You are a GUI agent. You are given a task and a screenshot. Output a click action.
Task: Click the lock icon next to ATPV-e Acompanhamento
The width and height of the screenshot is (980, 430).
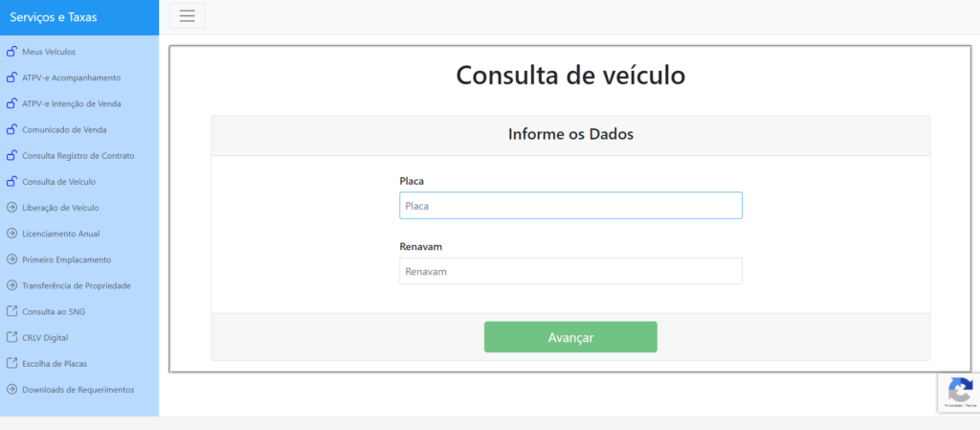click(x=11, y=78)
